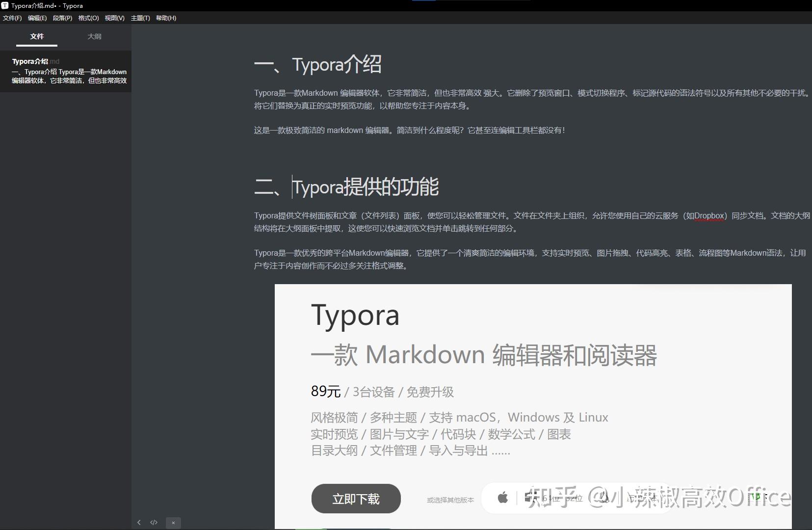
Task: Click the underlined word Dropbox
Action: (x=709, y=216)
